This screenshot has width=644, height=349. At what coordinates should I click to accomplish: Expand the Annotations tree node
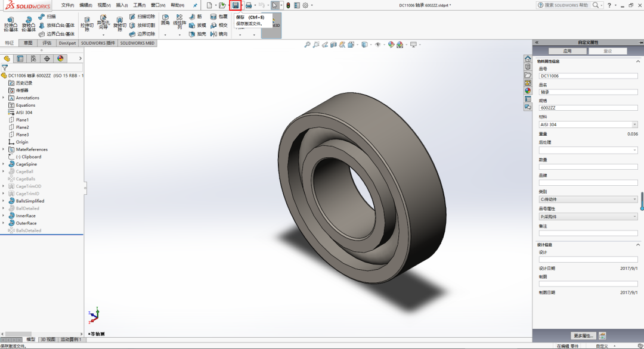4,98
